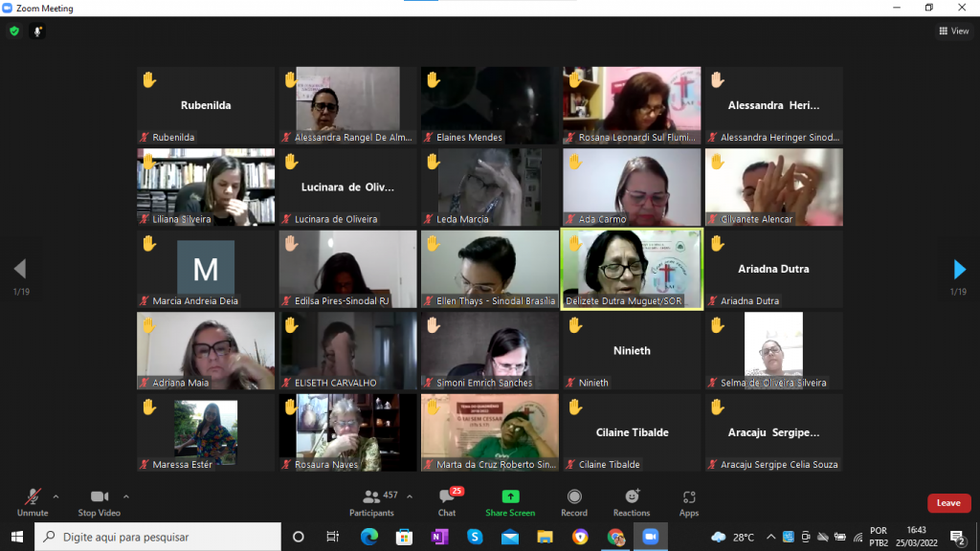
Task: Open the View layout menu
Action: [x=954, y=31]
